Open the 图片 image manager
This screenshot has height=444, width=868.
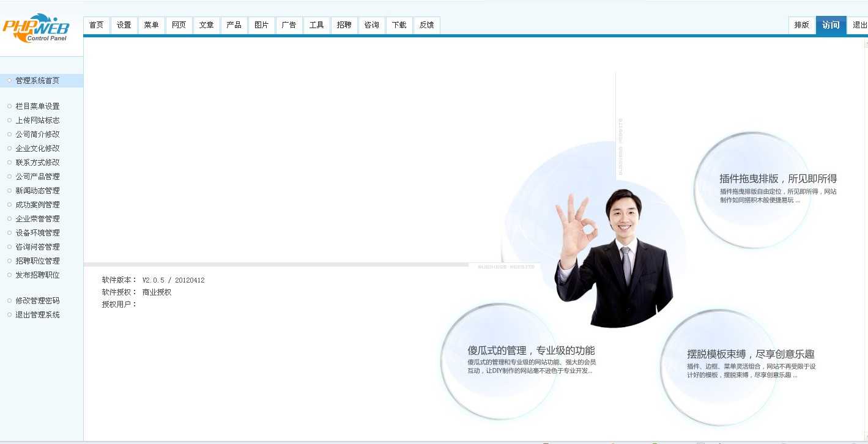pos(261,25)
